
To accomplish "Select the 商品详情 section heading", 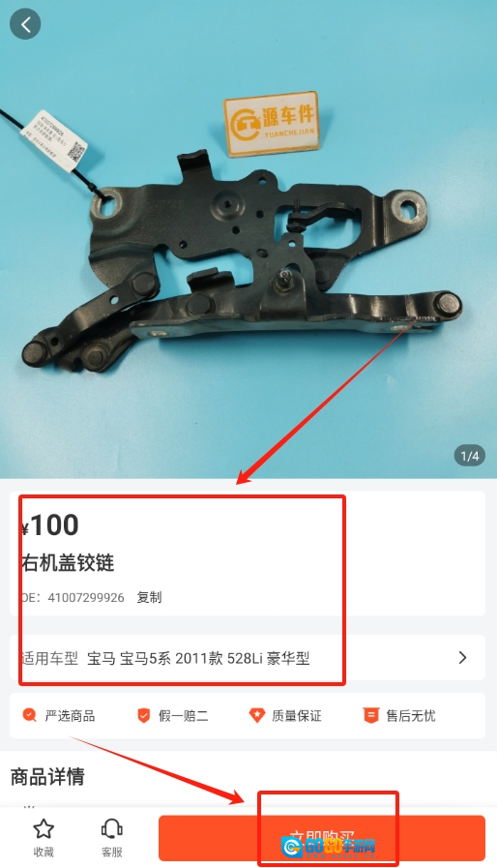I will pos(47,777).
